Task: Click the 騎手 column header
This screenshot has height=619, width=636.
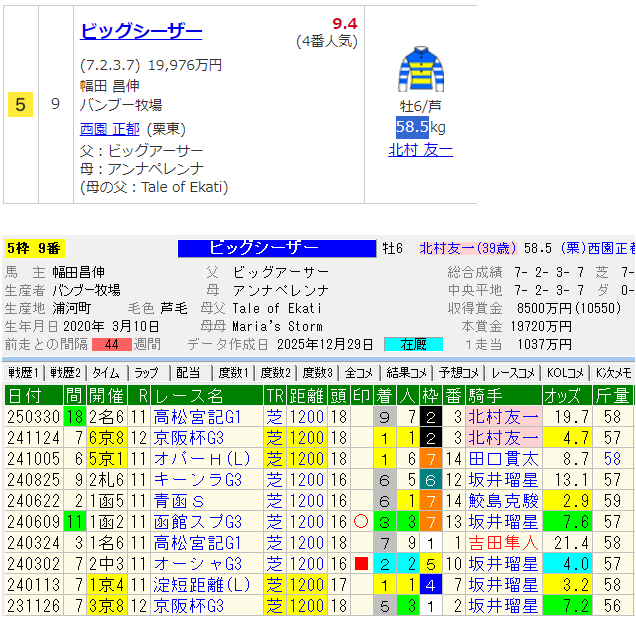Action: tap(485, 395)
